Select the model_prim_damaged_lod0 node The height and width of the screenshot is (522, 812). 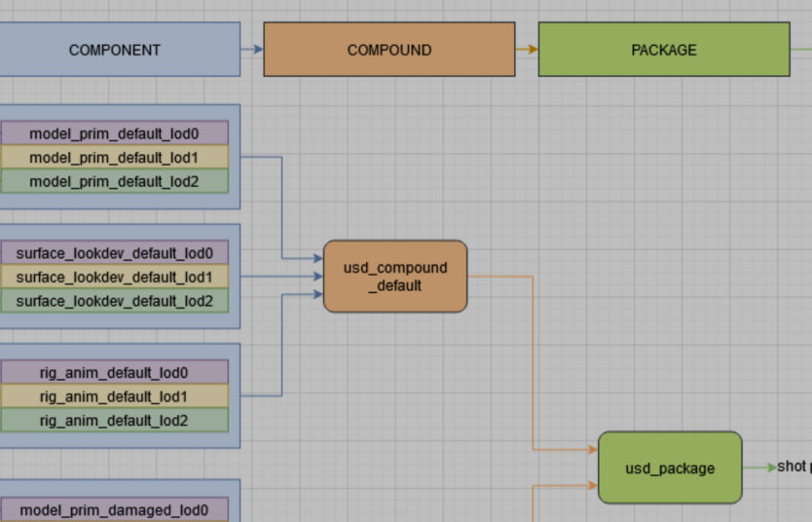point(114,509)
